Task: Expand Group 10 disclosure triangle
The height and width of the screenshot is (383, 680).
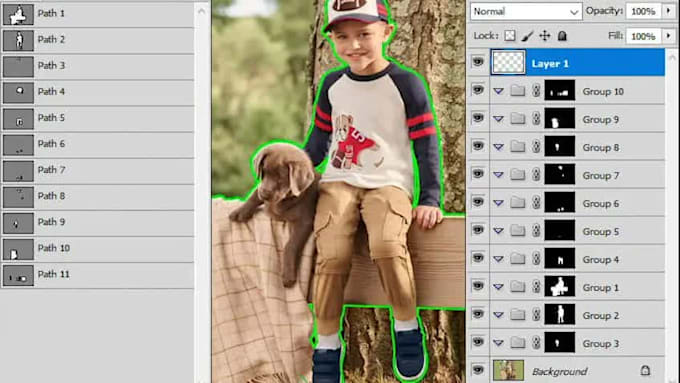Action: click(499, 91)
